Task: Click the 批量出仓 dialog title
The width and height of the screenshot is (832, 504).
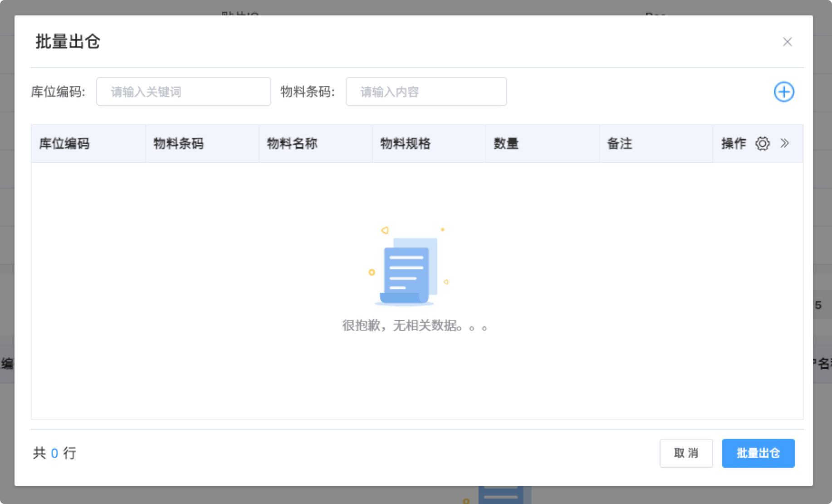Action: pyautogui.click(x=68, y=42)
